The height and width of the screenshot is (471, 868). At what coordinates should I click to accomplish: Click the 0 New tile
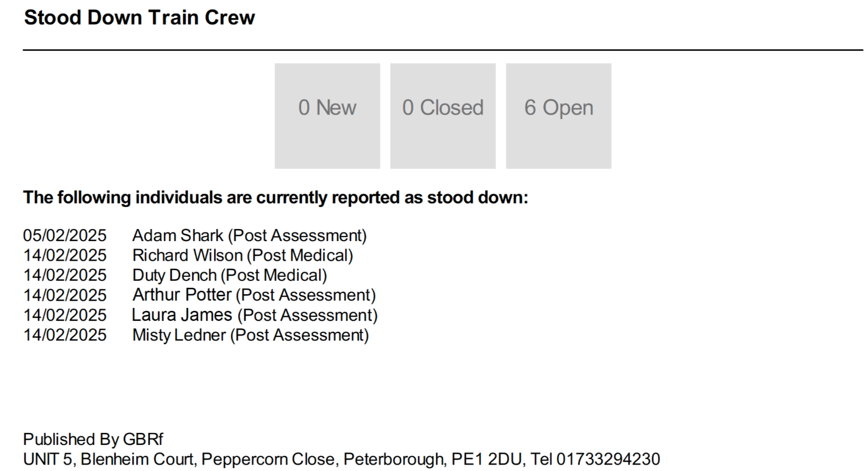point(327,116)
